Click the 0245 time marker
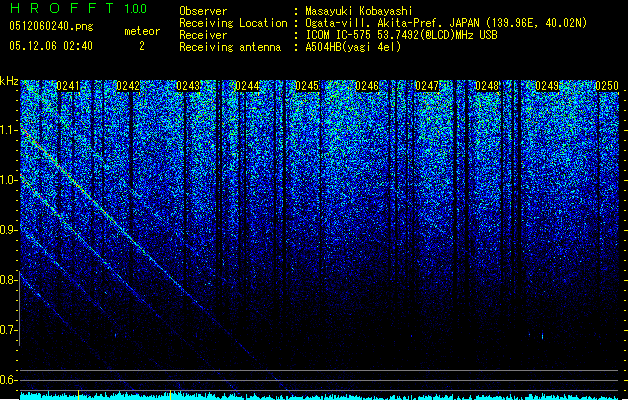 (x=307, y=86)
